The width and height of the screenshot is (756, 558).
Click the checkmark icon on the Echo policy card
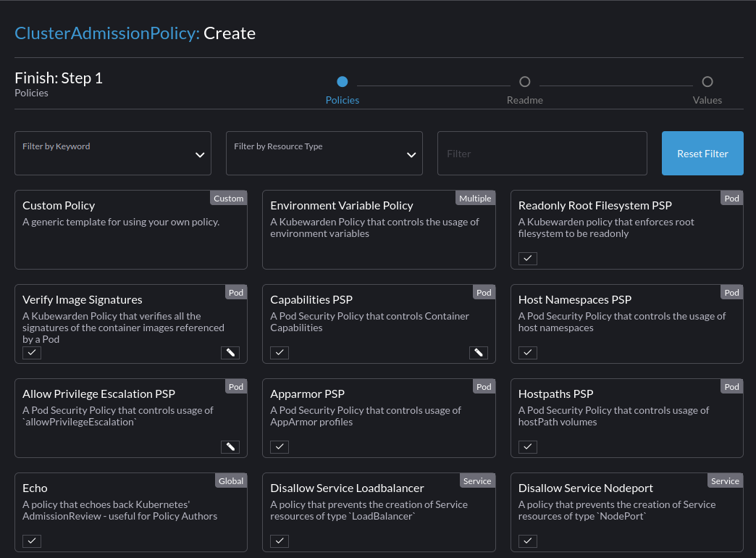point(31,541)
